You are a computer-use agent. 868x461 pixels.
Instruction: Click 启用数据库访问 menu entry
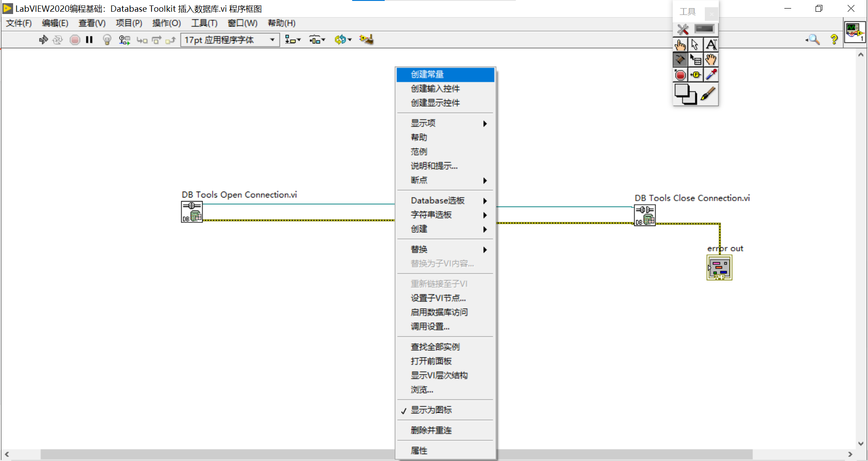click(x=439, y=312)
